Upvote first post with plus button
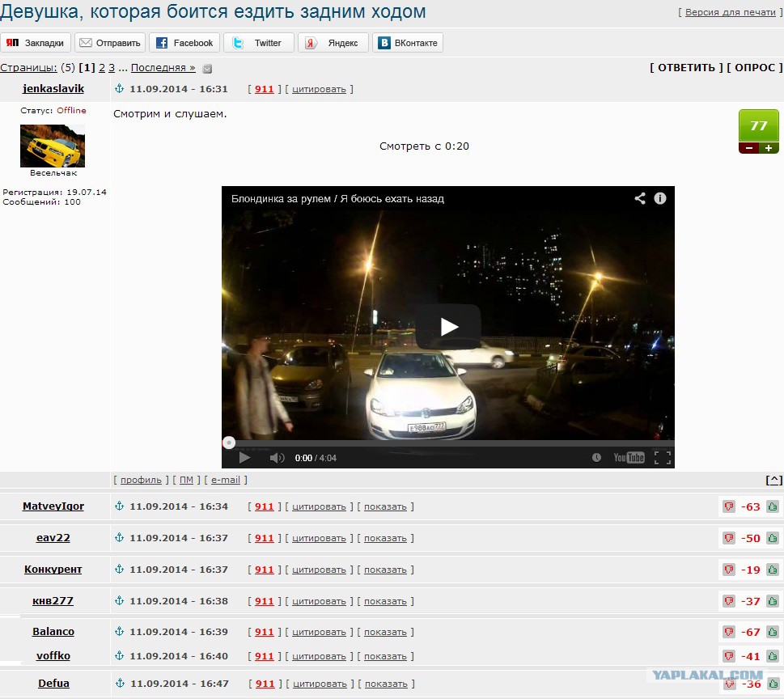 (x=769, y=148)
